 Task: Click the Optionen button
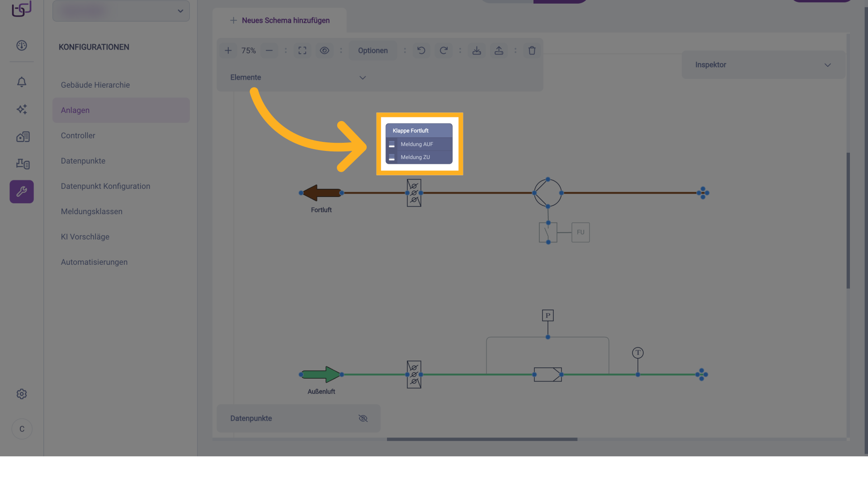coord(373,51)
